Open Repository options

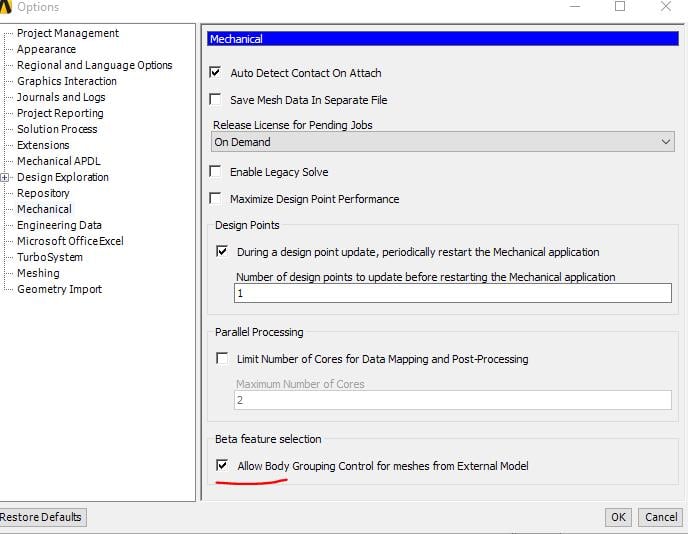click(43, 193)
